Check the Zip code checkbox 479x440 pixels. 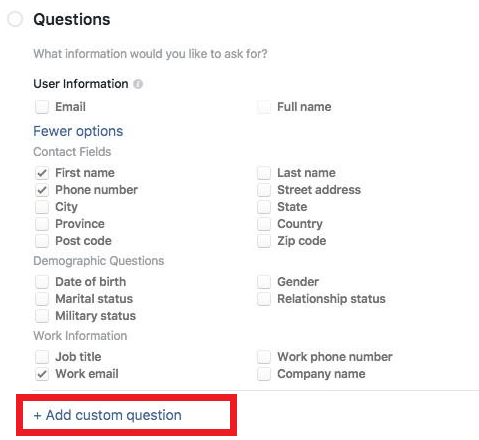pos(264,241)
